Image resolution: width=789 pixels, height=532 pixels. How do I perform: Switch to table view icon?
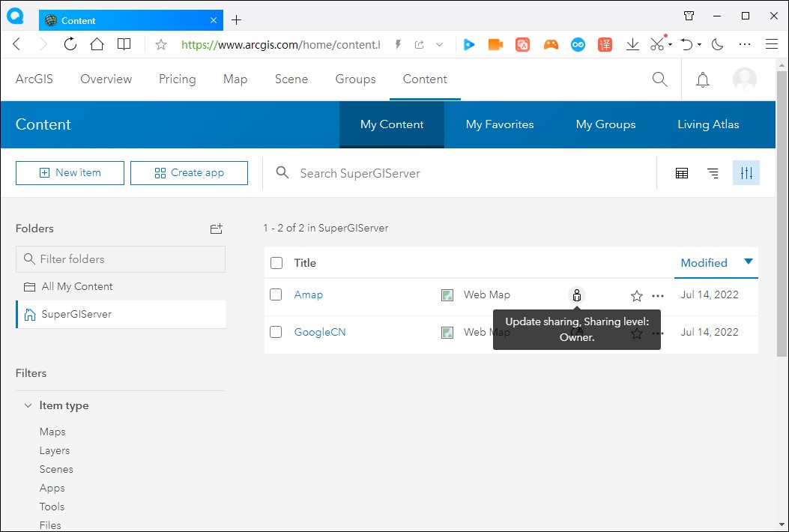tap(682, 173)
